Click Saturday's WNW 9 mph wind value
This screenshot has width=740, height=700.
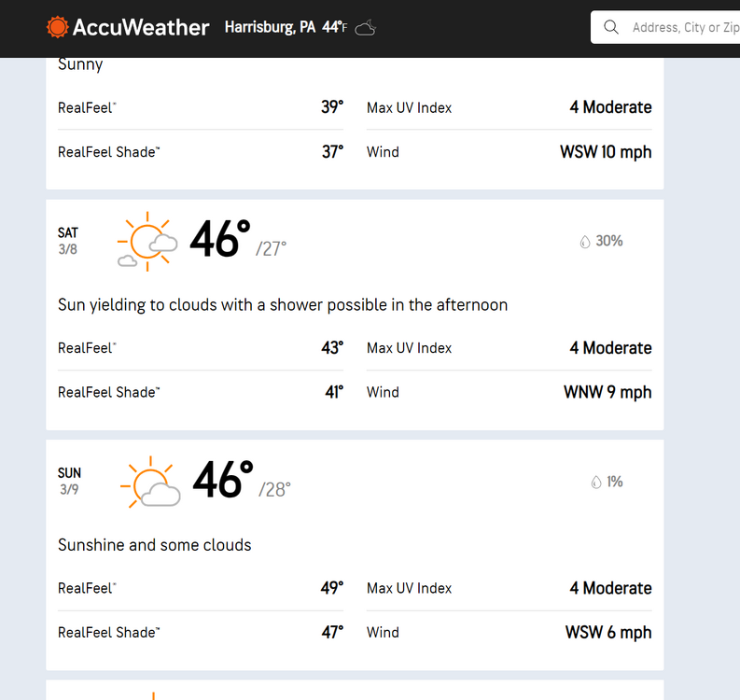607,392
